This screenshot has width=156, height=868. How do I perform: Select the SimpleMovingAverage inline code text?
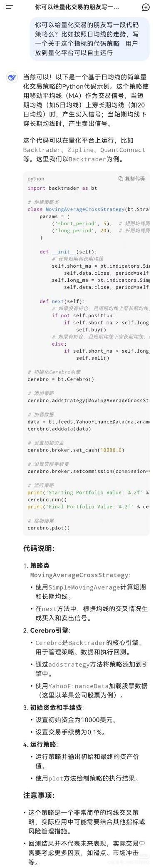pyautogui.click(x=84, y=587)
